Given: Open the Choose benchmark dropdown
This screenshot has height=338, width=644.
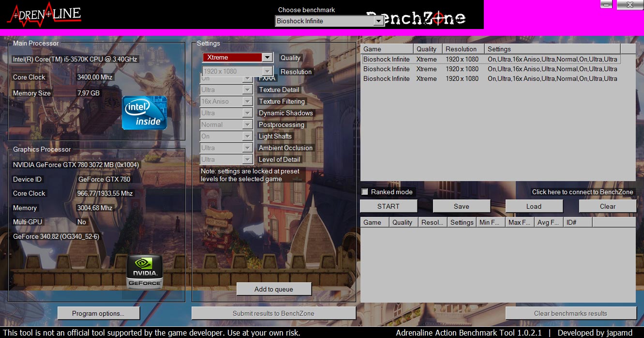Looking at the screenshot, I should 379,21.
